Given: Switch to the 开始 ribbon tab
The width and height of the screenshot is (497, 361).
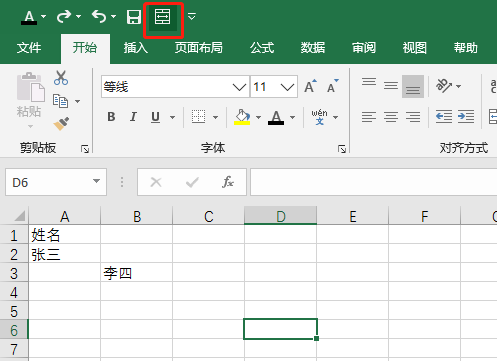Looking at the screenshot, I should pyautogui.click(x=85, y=48).
